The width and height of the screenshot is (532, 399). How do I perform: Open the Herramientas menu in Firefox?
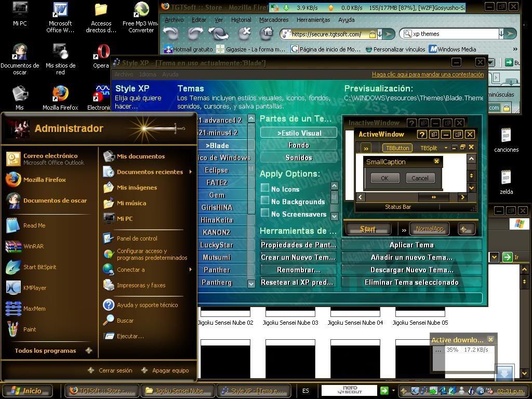point(313,20)
